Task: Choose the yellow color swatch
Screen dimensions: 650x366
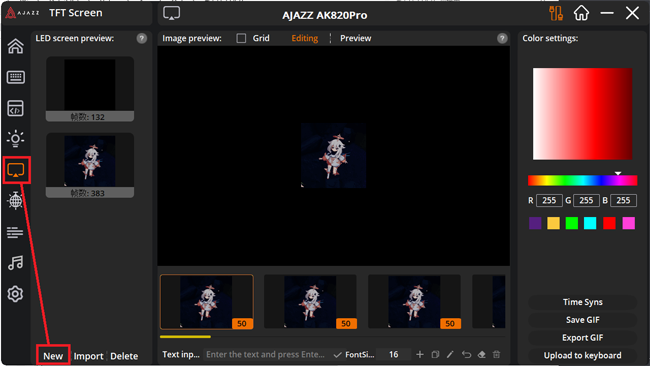Action: [x=553, y=223]
